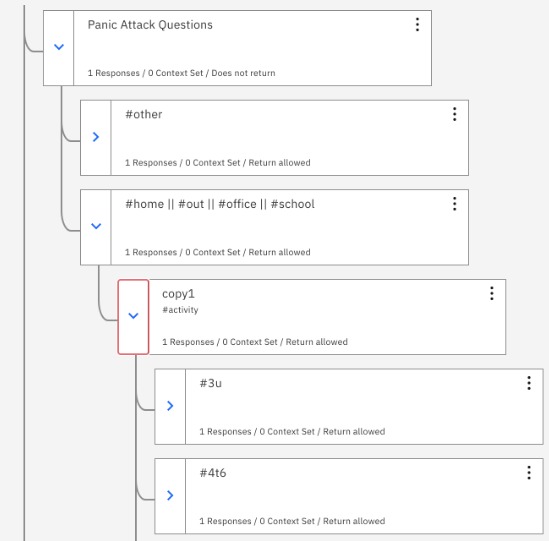Viewport: 549px width, 541px height.
Task: Open the copy1 node's three-dot menu
Action: 492,293
